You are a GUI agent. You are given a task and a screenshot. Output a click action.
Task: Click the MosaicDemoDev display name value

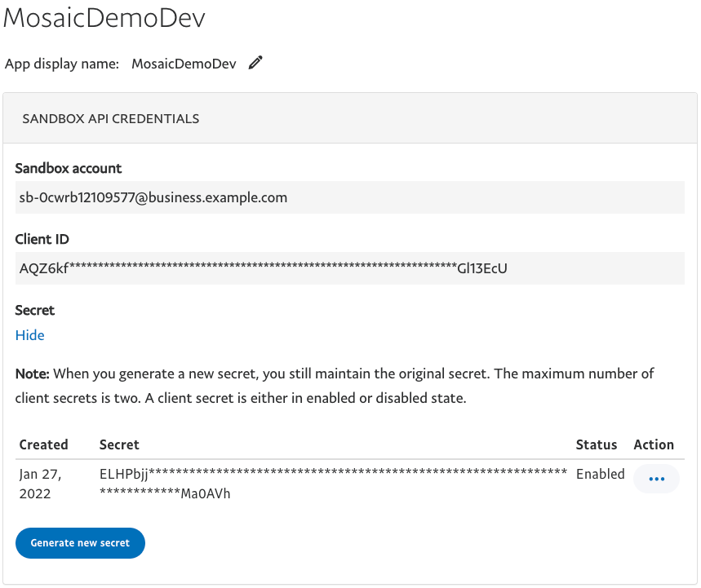tap(184, 64)
